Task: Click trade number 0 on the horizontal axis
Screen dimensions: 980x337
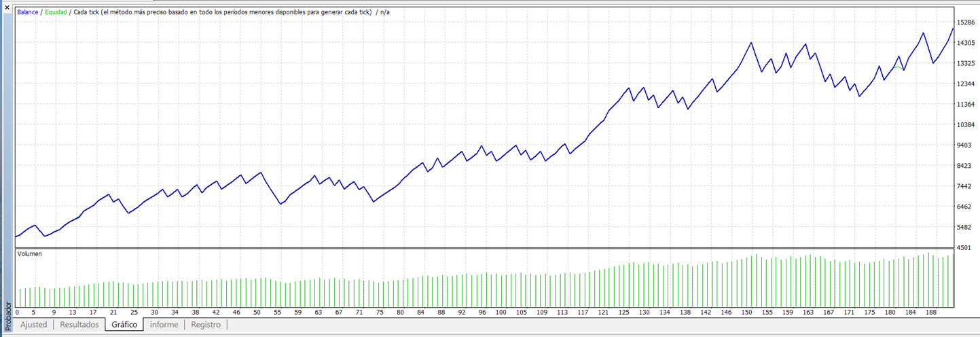Action: click(17, 313)
